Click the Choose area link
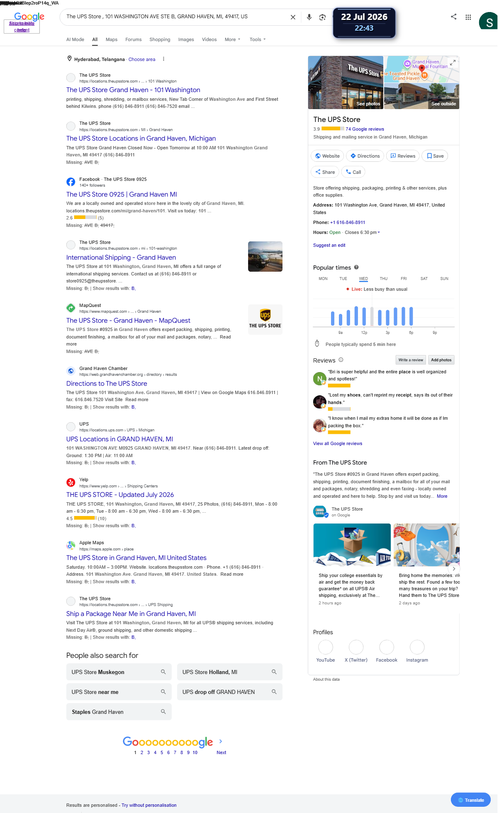Screen dimensions: 504x813 tap(142, 59)
